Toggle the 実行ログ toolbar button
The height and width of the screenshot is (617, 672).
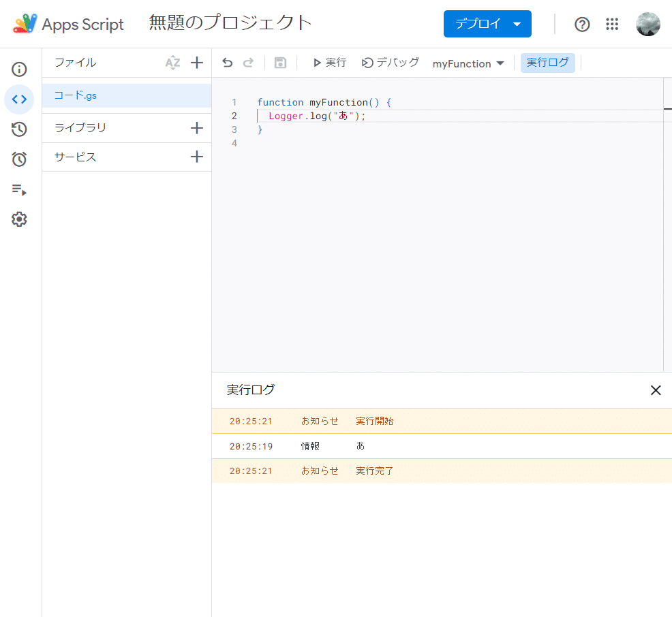tap(548, 63)
